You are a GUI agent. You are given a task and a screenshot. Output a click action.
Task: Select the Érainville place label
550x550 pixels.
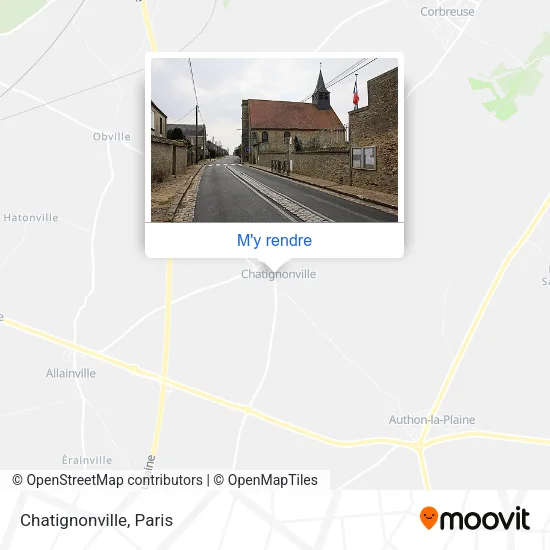click(87, 460)
